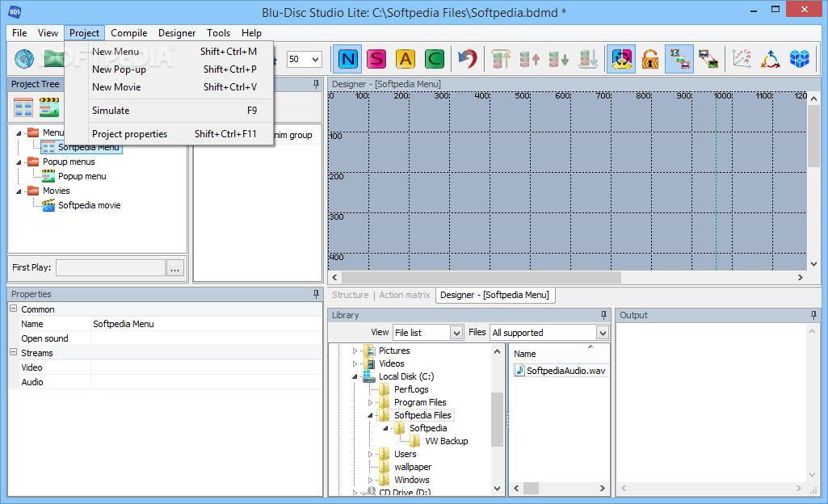
Task: Expand the Program Files folder
Action: 370,402
